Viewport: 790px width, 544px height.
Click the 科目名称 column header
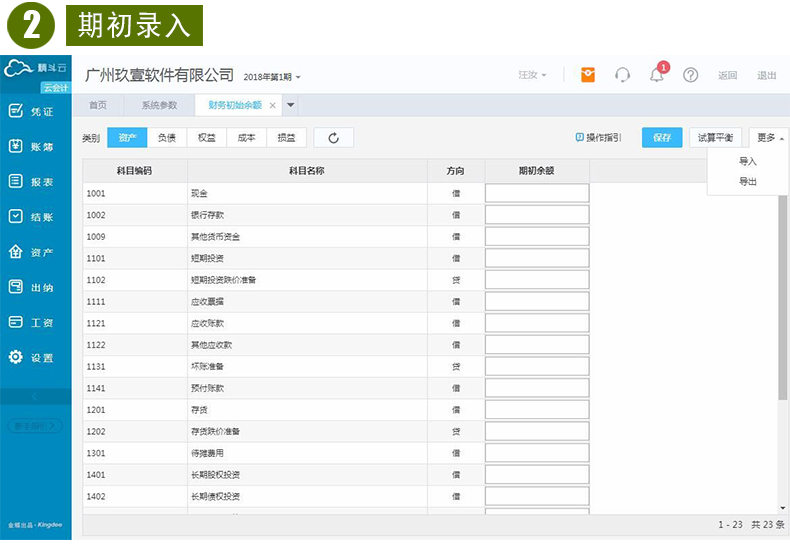click(307, 171)
